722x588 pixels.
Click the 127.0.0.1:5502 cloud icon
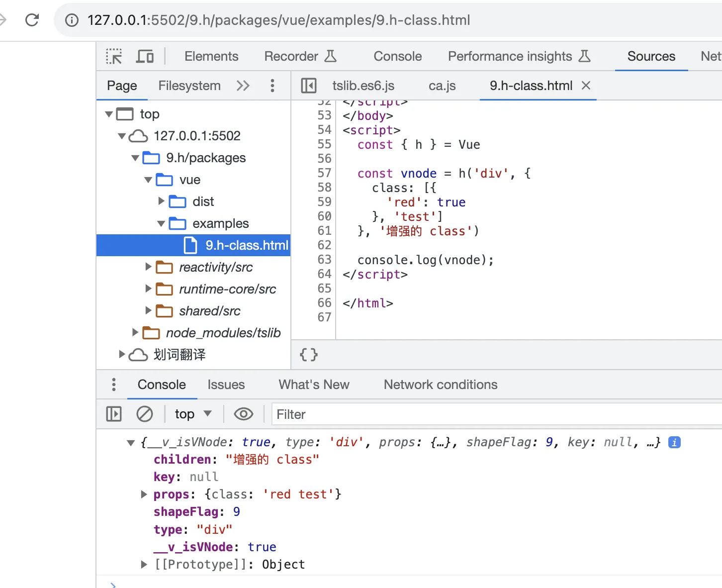pos(138,136)
